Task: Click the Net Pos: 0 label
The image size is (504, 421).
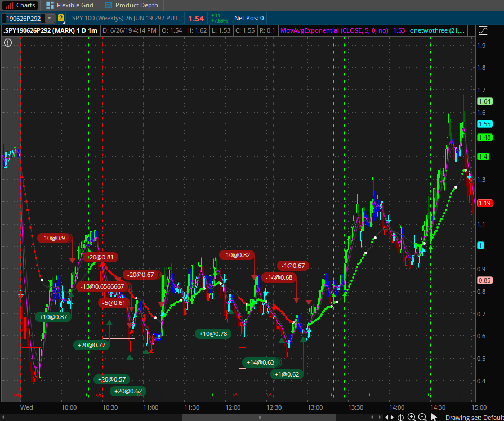Action: [x=249, y=18]
